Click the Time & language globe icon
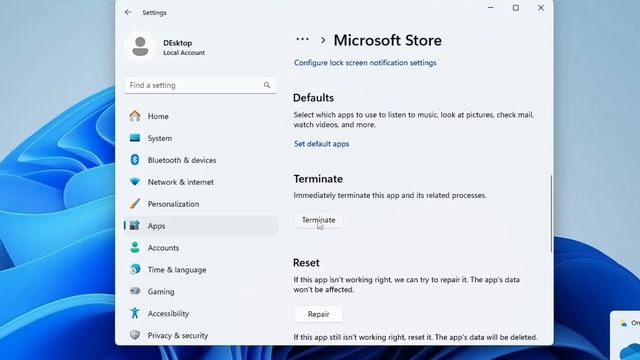Image resolution: width=640 pixels, height=360 pixels. point(135,269)
